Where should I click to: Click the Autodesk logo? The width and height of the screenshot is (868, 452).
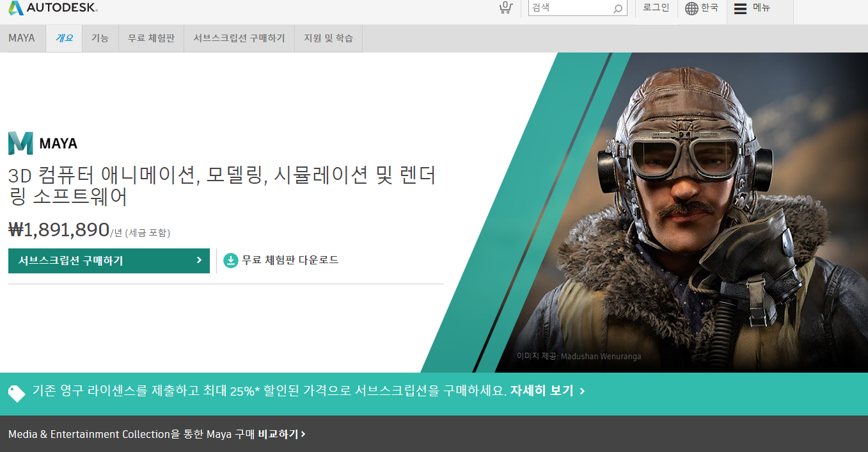tap(53, 8)
